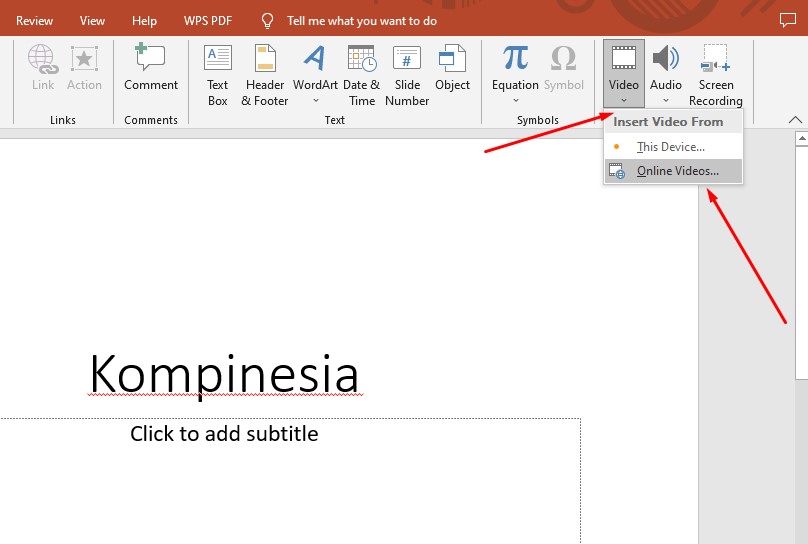Open the WPS PDF tab
Viewport: 808px width, 544px height.
(205, 21)
